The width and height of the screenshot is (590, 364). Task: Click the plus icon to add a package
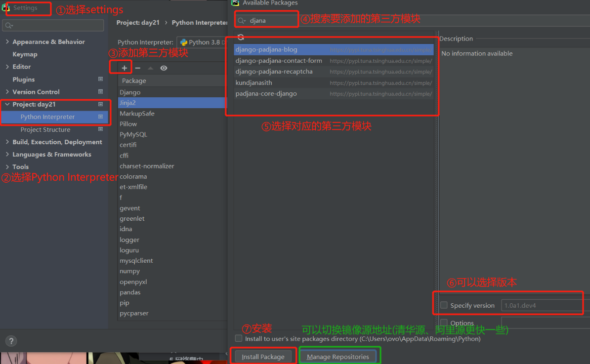point(124,68)
